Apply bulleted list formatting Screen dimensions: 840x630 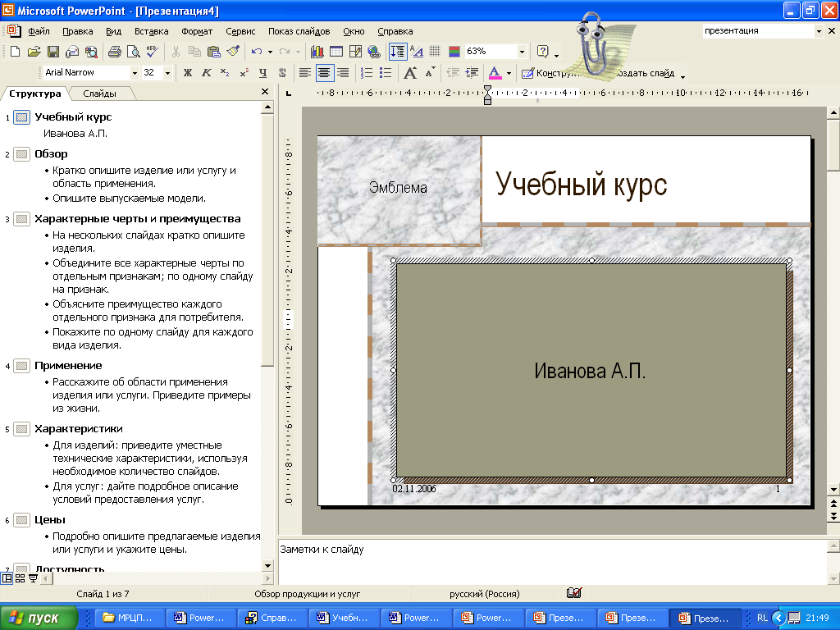pyautogui.click(x=386, y=73)
